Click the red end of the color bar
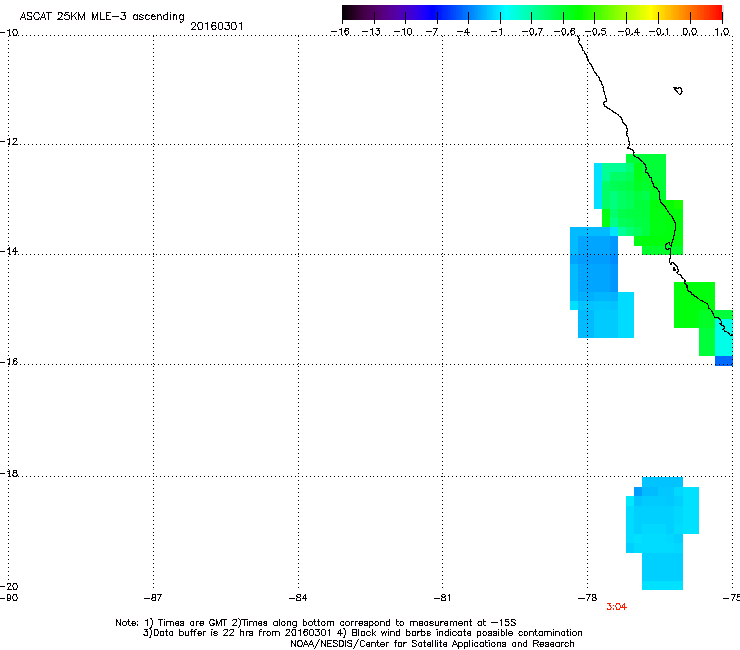The width and height of the screenshot is (740, 650). (715, 12)
